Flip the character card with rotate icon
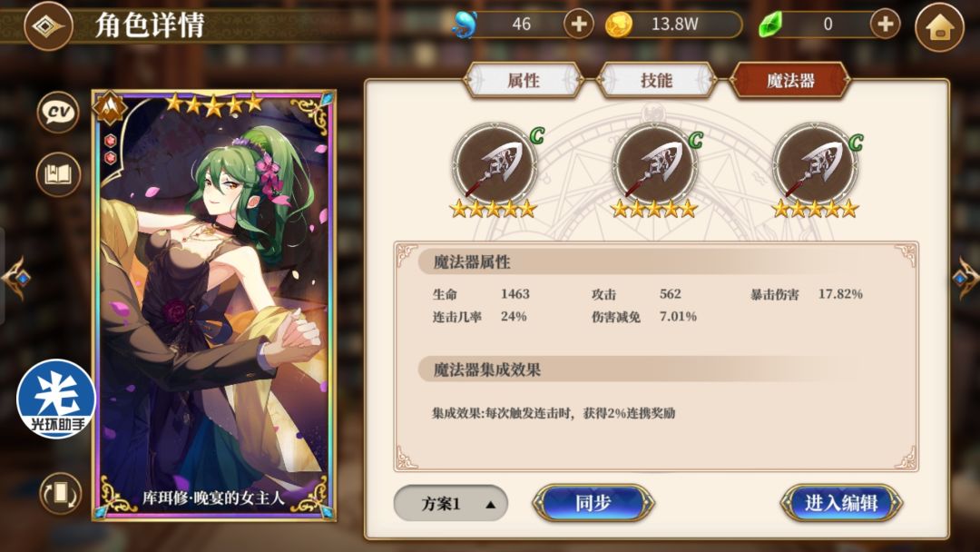 (x=60, y=493)
